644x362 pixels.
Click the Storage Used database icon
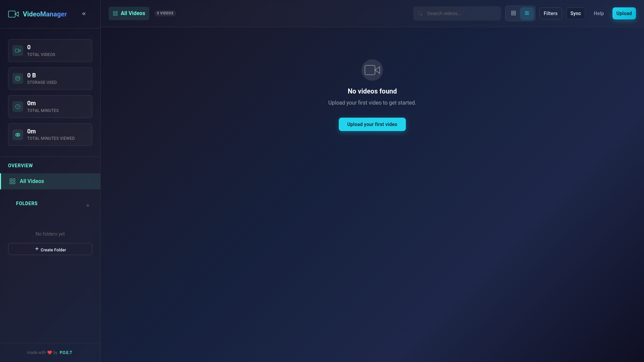(x=18, y=78)
